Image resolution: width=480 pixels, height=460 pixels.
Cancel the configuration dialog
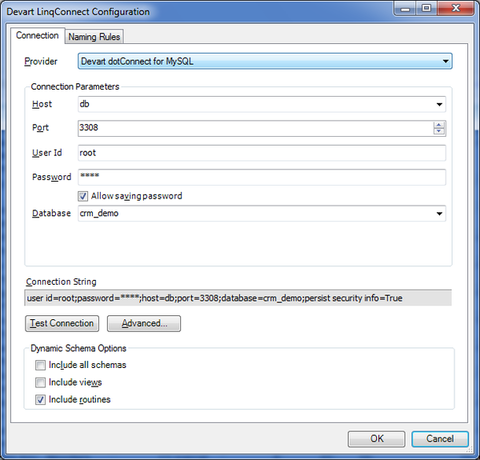(440, 439)
